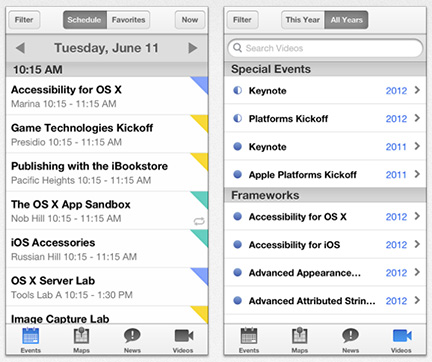The width and height of the screenshot is (432, 362).
Task: Tap the magnifier icon in the search field
Action: pyautogui.click(x=237, y=48)
